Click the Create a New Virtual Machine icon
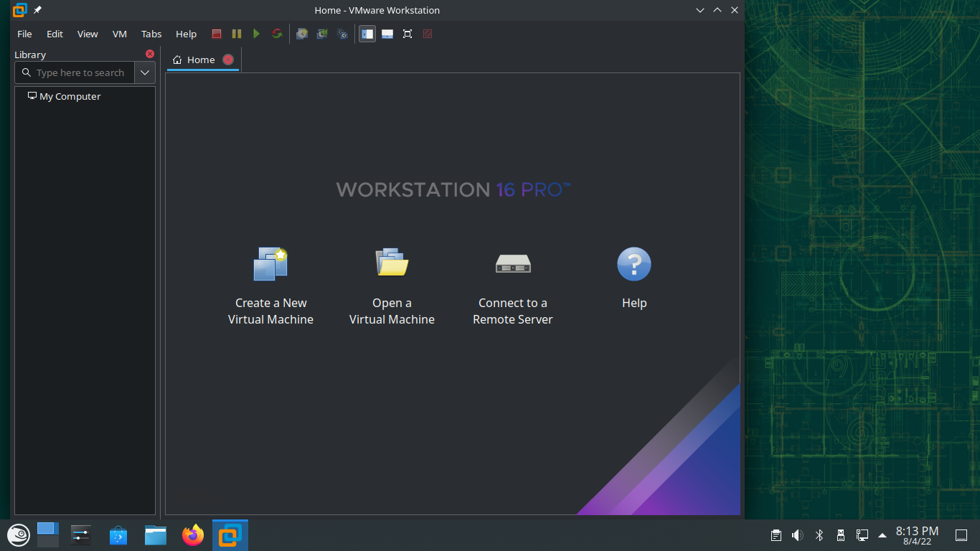The image size is (980, 551). click(270, 264)
